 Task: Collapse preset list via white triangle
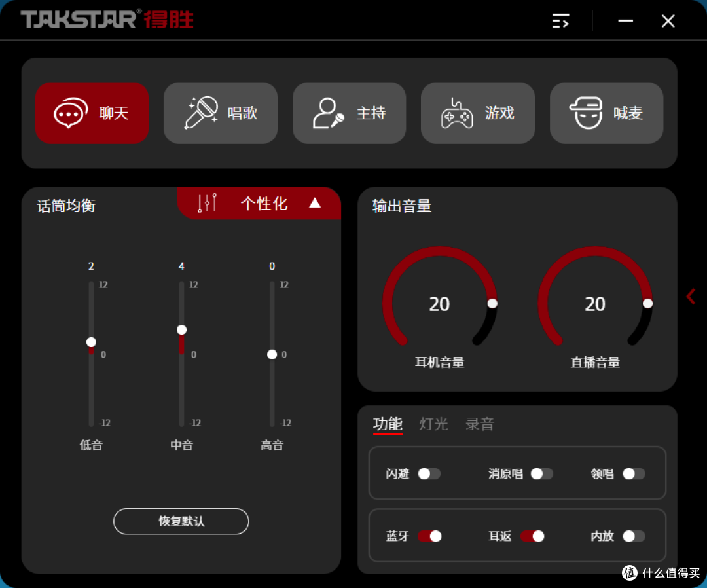[315, 203]
